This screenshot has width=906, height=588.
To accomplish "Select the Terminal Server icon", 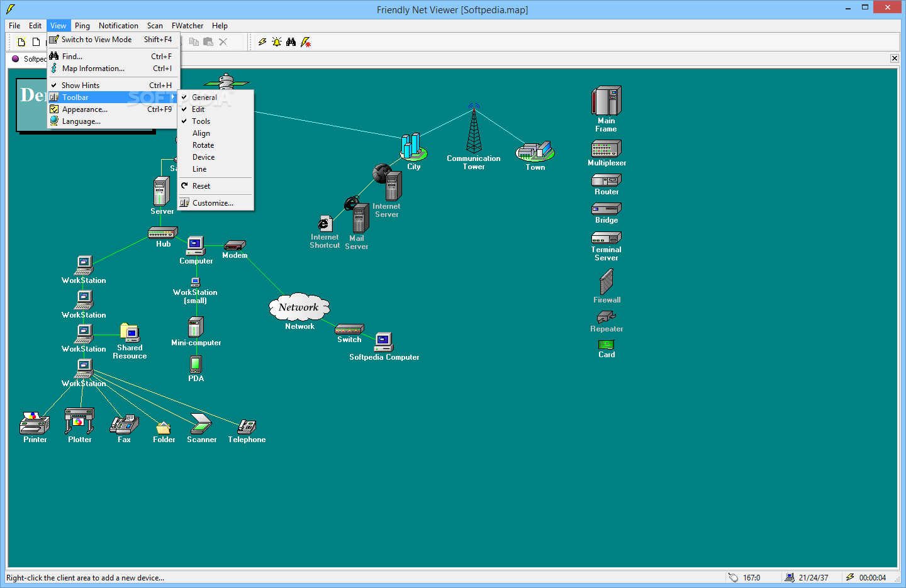I will click(x=606, y=238).
